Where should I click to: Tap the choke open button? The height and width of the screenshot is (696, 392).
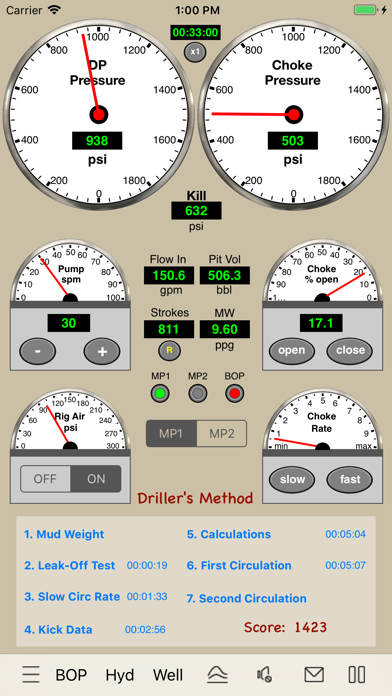coord(292,350)
